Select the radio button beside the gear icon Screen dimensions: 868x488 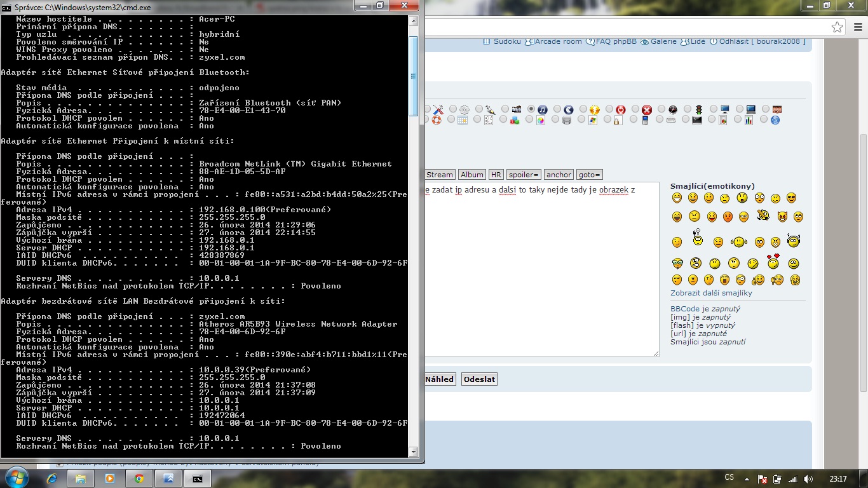453,109
